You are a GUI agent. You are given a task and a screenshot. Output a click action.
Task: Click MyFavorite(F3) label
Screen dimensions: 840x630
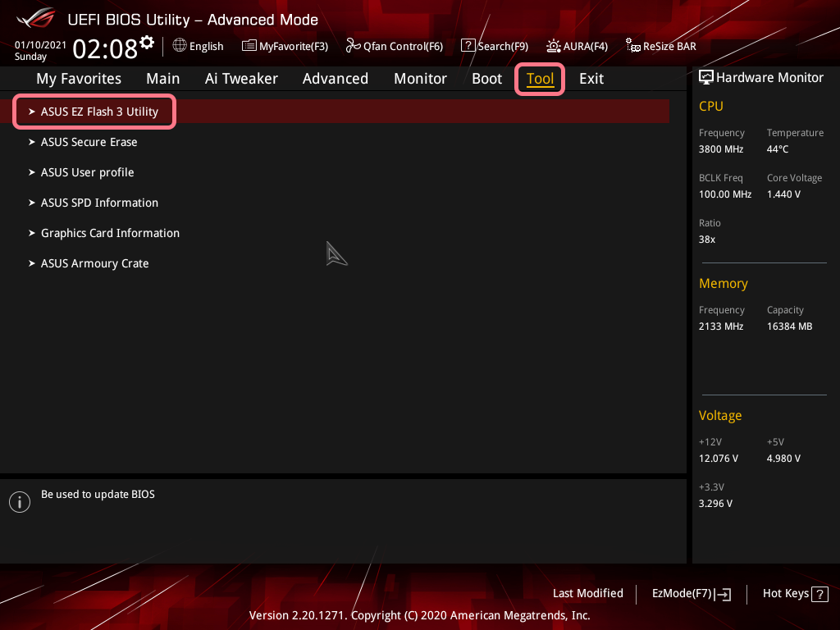294,47
